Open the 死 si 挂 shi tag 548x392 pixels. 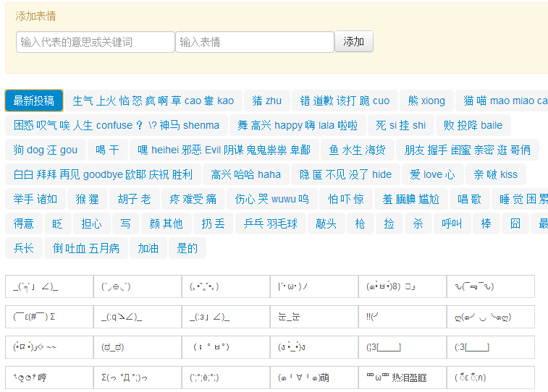point(400,125)
